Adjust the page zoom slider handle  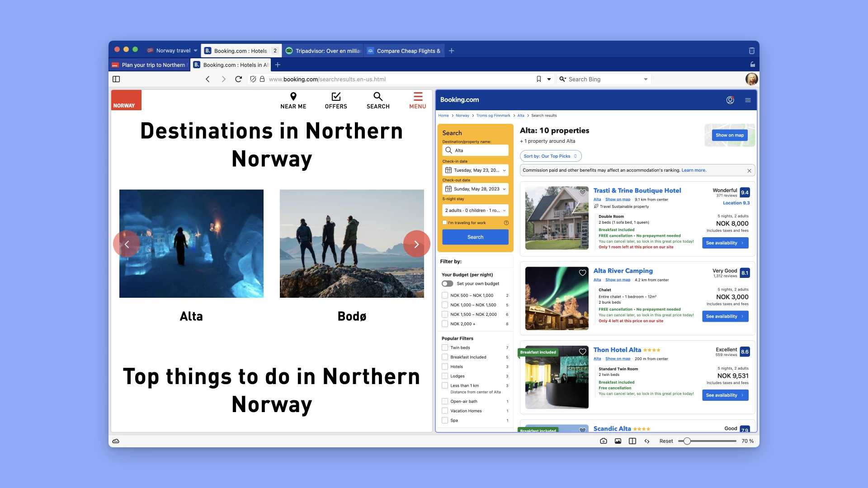687,441
